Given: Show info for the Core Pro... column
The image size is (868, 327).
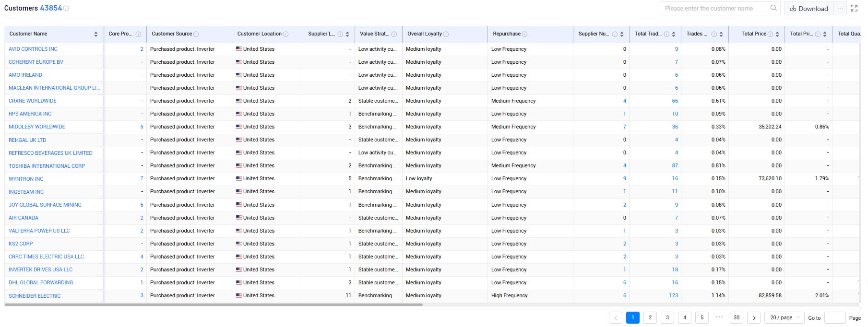Looking at the screenshot, I should pos(138,34).
